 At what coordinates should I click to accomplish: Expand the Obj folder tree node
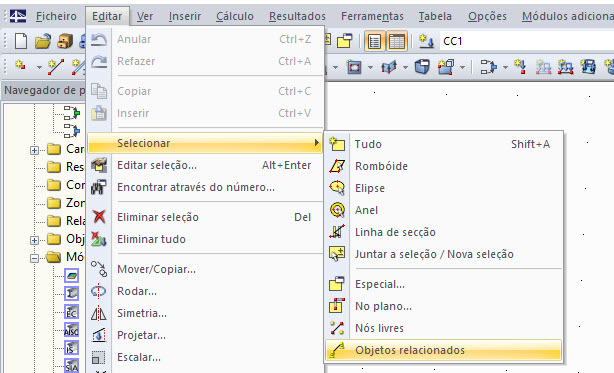coord(34,240)
